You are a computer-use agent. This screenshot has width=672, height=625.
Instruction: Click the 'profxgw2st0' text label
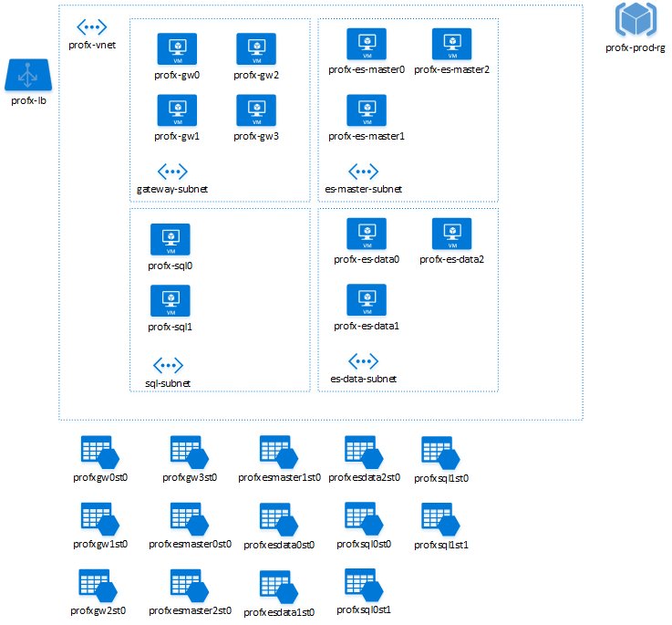98,610
